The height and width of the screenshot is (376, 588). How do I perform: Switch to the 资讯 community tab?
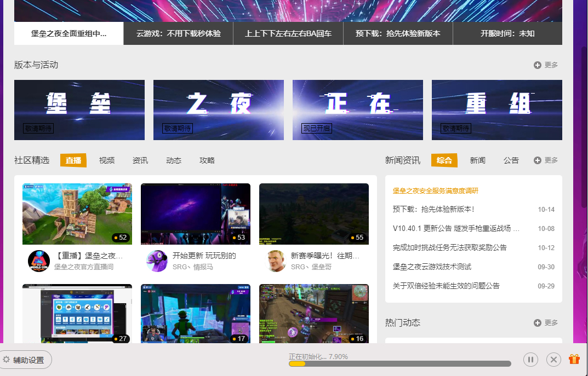(x=140, y=160)
